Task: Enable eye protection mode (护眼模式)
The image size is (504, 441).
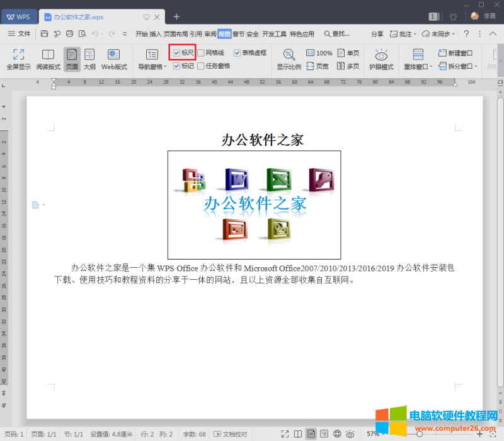Action: 381,59
